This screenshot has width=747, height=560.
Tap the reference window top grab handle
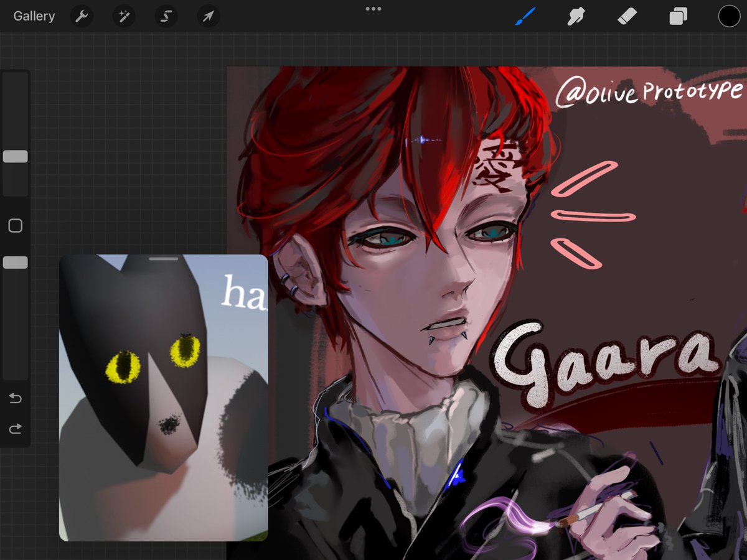(x=164, y=258)
